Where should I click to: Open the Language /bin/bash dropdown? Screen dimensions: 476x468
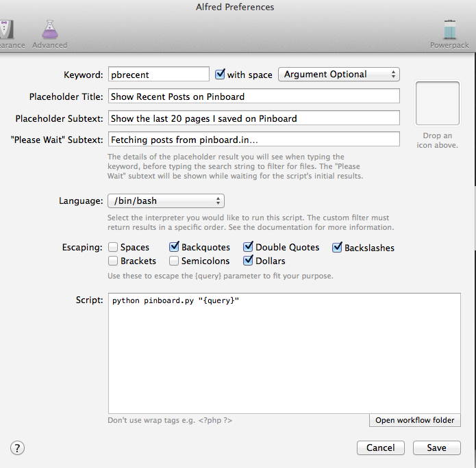tap(166, 200)
